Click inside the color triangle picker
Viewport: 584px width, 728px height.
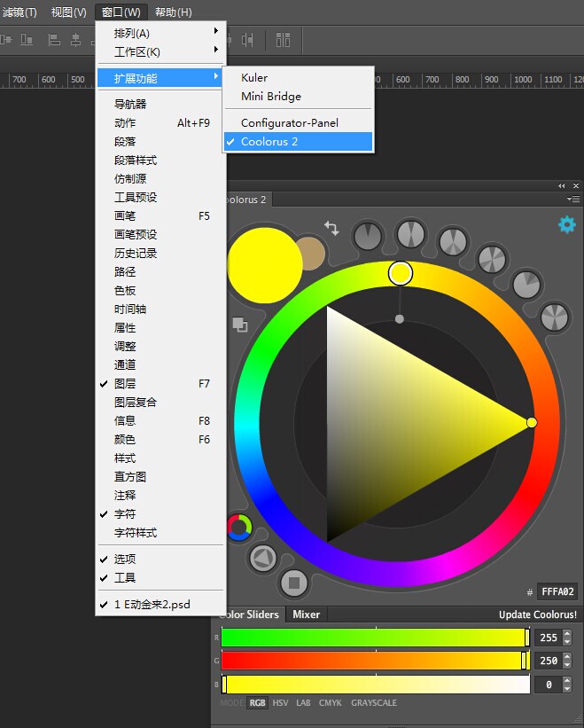point(394,423)
